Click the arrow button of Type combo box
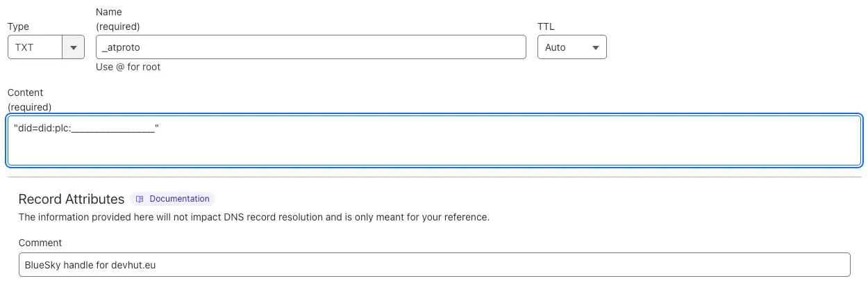 pos(73,47)
